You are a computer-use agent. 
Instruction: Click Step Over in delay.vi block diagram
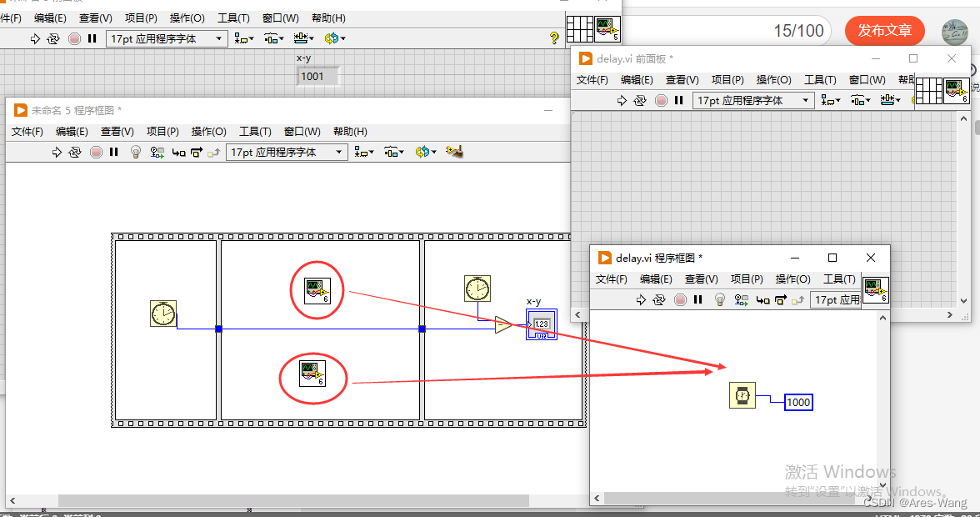pyautogui.click(x=781, y=300)
